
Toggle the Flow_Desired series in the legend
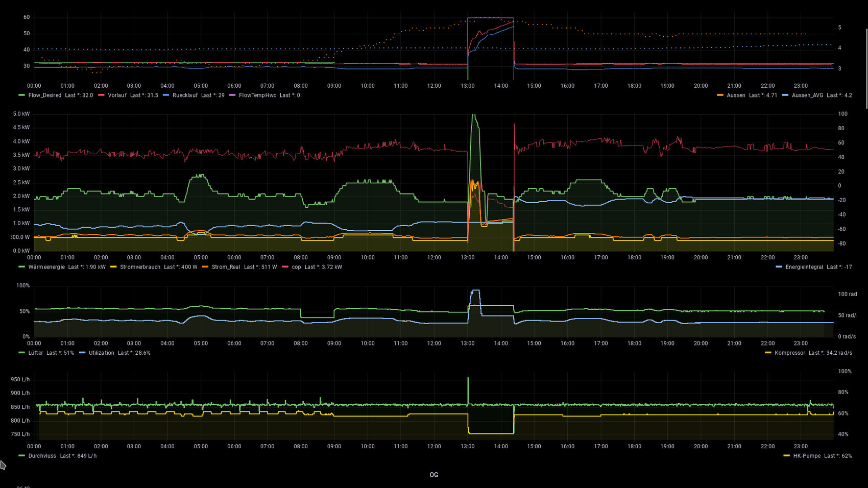coord(44,95)
